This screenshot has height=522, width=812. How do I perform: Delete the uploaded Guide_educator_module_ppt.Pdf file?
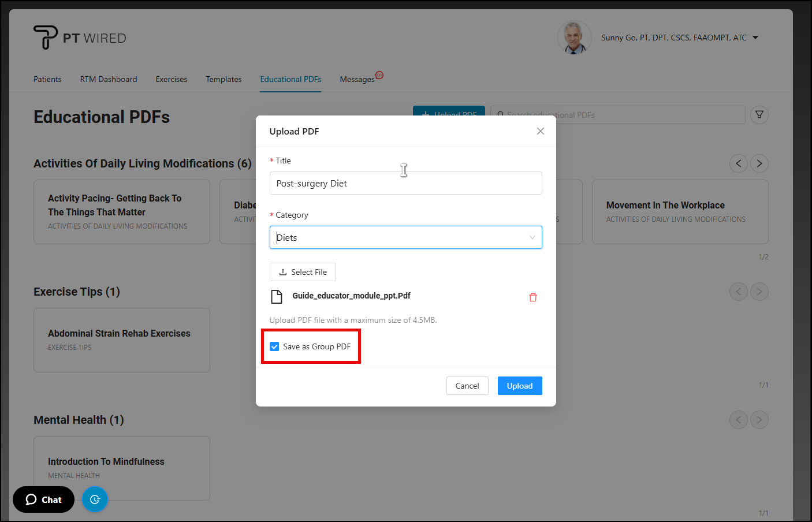[x=532, y=297]
